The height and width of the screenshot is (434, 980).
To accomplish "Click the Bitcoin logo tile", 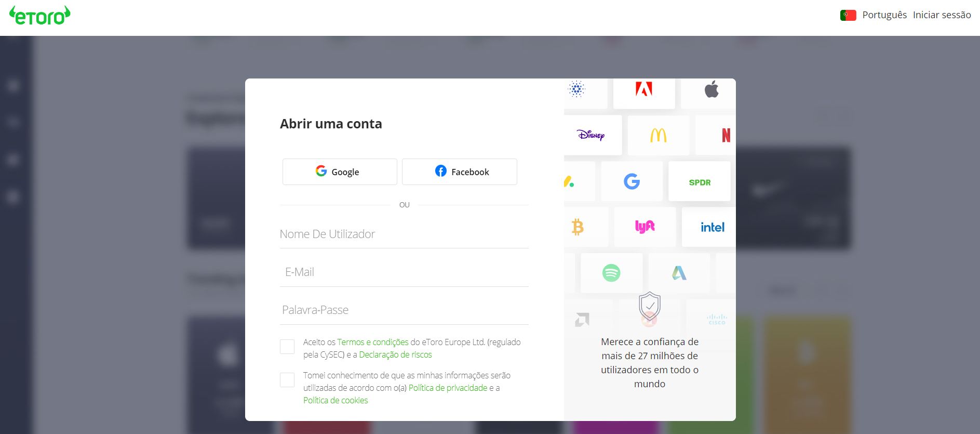I will tap(586, 227).
